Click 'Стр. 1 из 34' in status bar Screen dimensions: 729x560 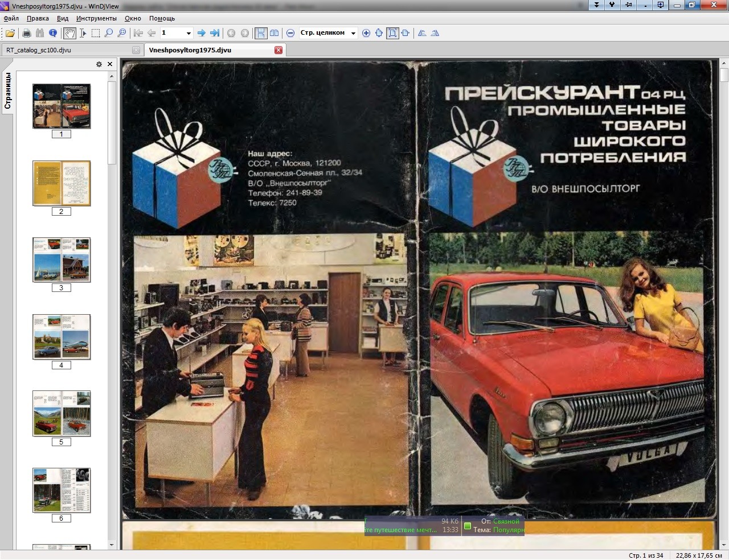(x=646, y=555)
